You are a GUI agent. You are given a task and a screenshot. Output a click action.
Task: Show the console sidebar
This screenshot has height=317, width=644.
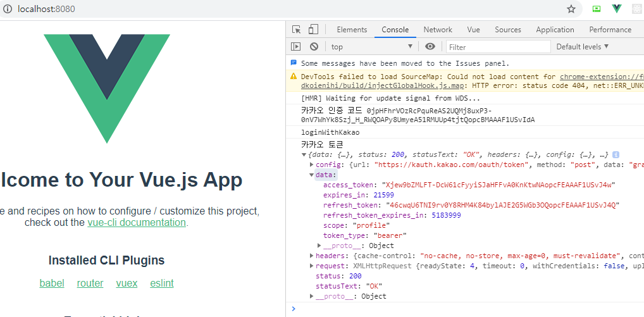(295, 46)
